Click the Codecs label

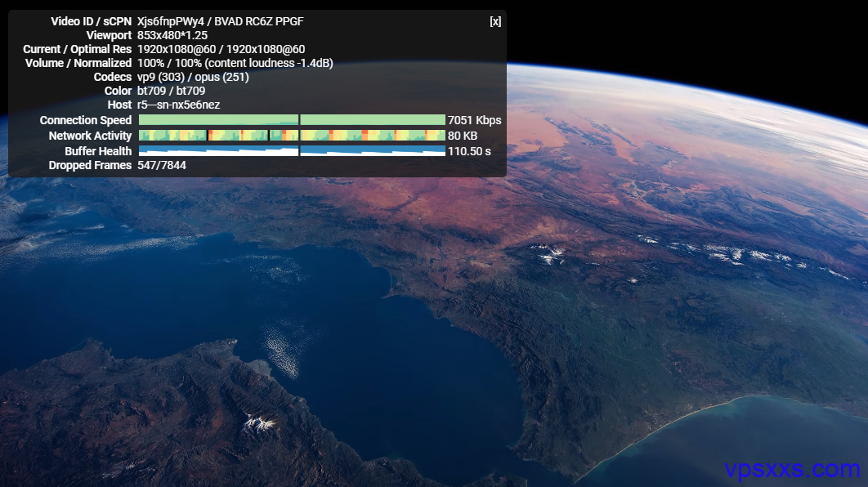(113, 77)
